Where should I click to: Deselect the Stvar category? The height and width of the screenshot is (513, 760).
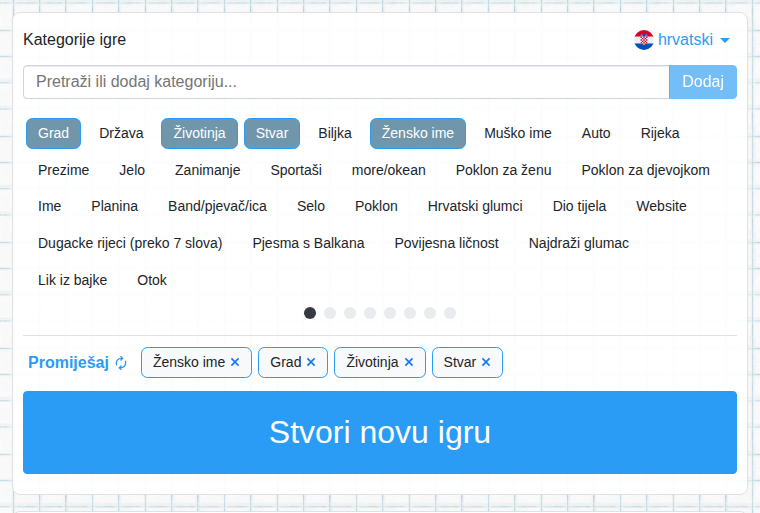tap(272, 133)
